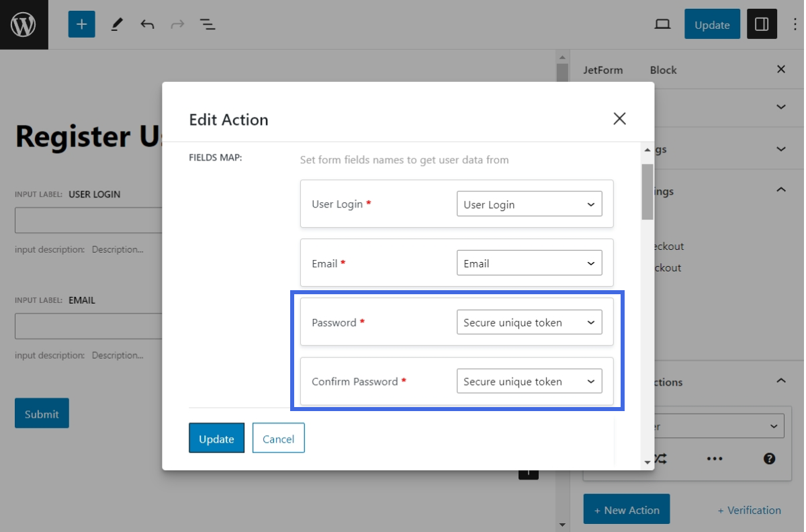Toggle the settings sidebar panel icon
This screenshot has width=806, height=532.
coord(762,24)
